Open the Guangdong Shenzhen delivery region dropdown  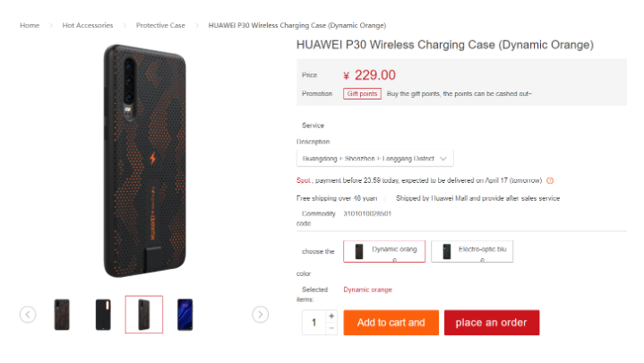pyautogui.click(x=375, y=159)
